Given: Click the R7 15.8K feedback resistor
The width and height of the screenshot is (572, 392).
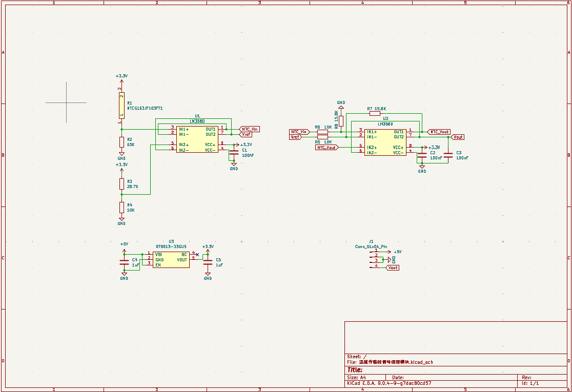Looking at the screenshot, I should coord(375,114).
